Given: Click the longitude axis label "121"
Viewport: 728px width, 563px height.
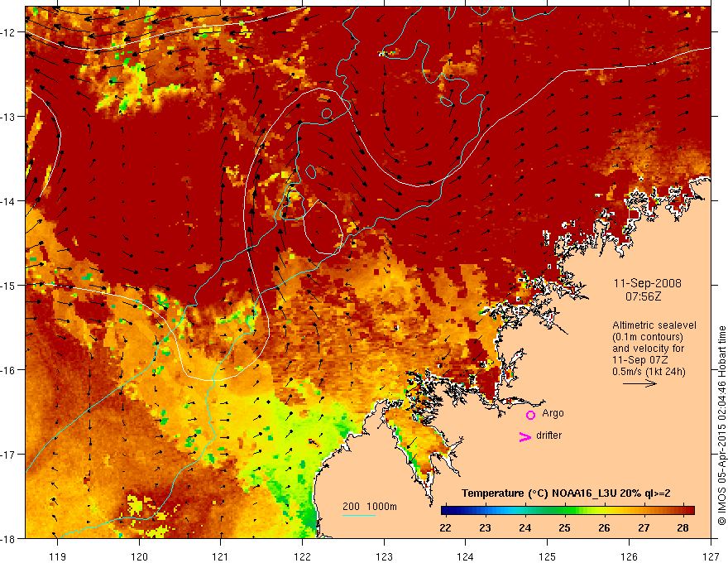Looking at the screenshot, I should [221, 556].
